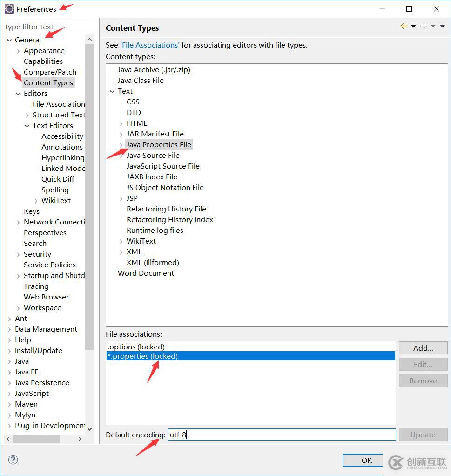Screen dimensions: 451x476
Task: Select the *.properties (locked) association
Action: [251, 356]
